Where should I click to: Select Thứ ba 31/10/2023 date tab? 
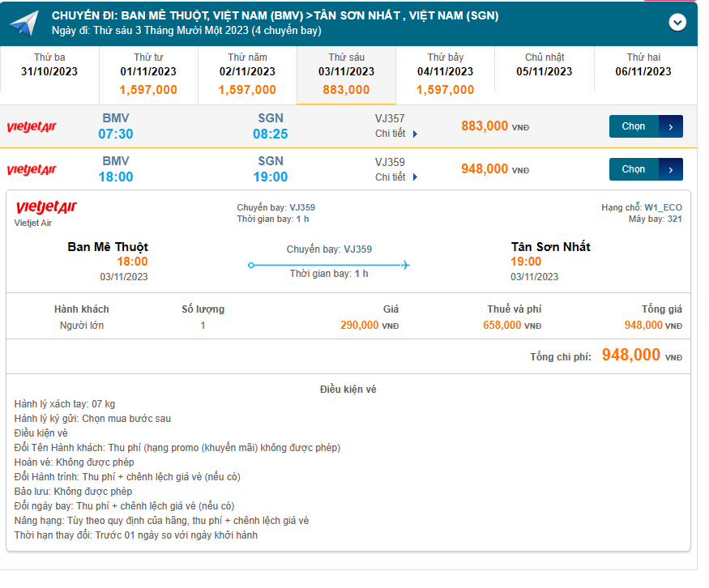(x=49, y=65)
